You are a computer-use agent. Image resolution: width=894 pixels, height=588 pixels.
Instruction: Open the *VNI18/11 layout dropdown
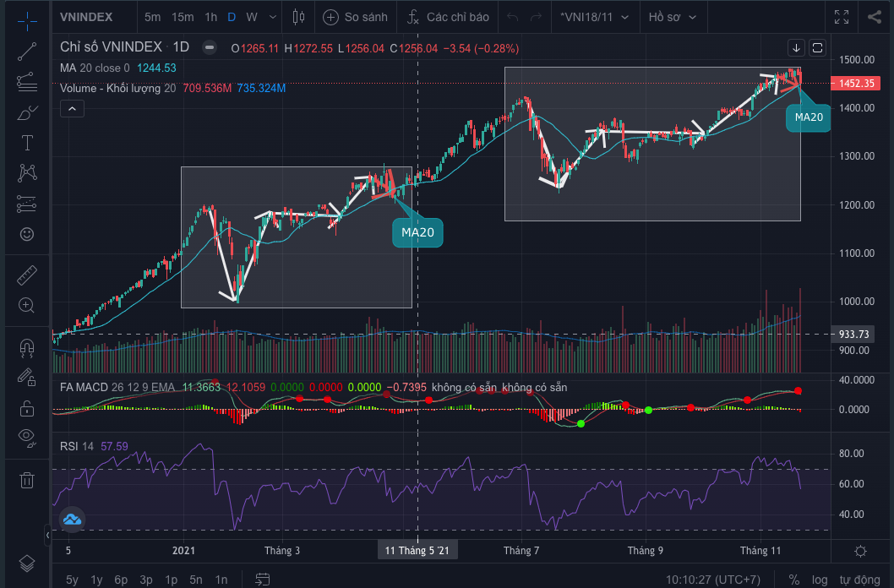[594, 17]
